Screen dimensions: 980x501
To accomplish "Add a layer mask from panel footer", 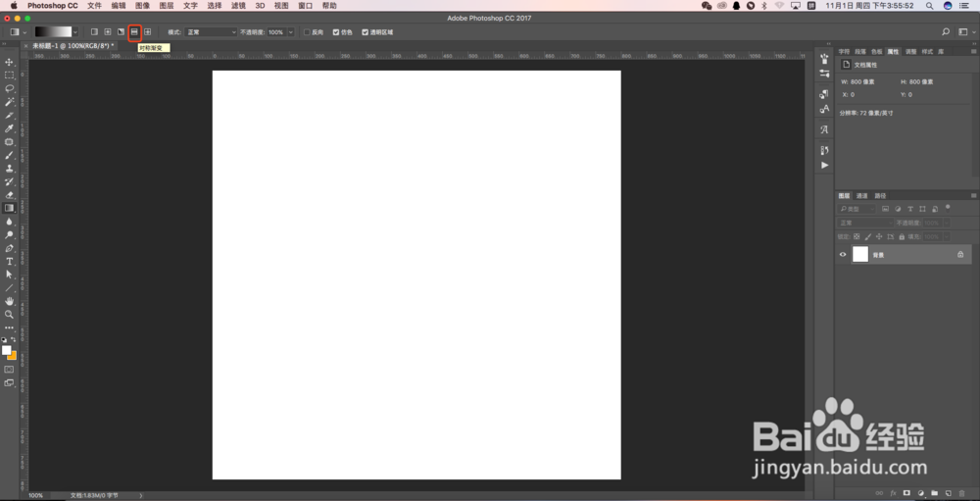I will click(x=906, y=493).
